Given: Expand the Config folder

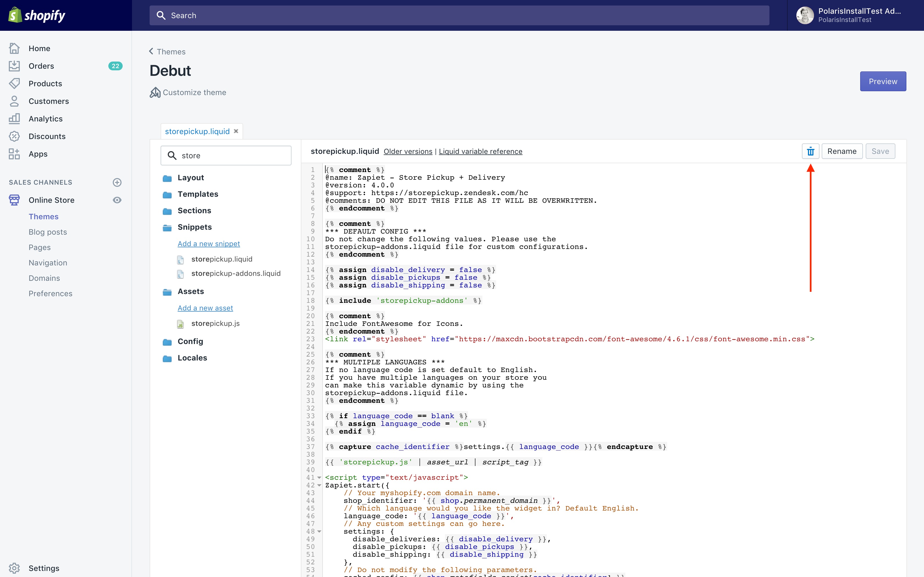Looking at the screenshot, I should (x=190, y=341).
